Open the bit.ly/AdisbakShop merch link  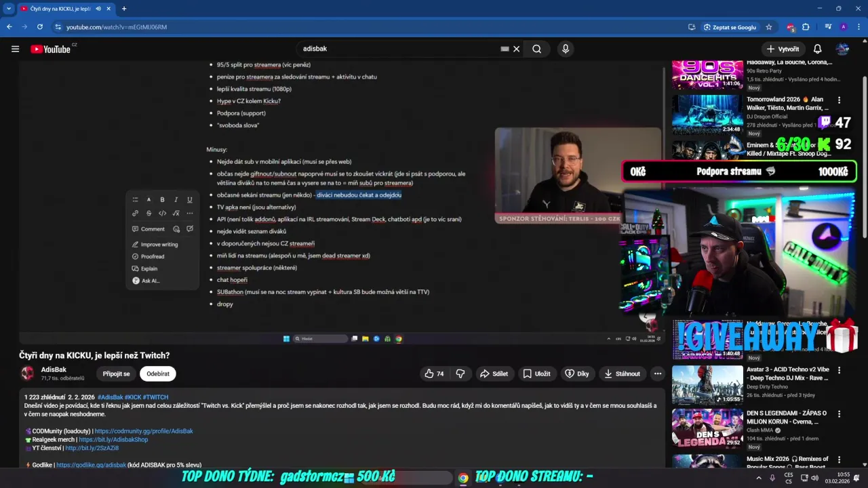pos(113,440)
